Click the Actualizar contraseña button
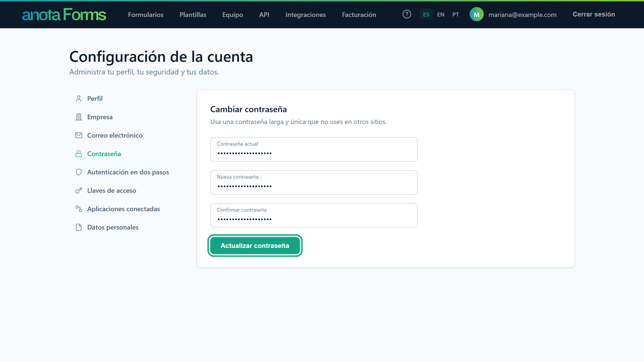This screenshot has width=644, height=362. [x=255, y=246]
